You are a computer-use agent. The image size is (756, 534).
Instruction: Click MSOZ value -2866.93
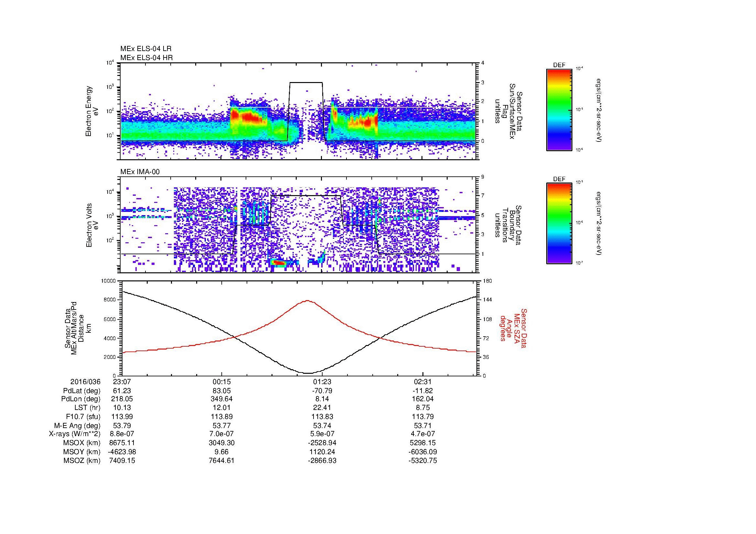coord(322,461)
